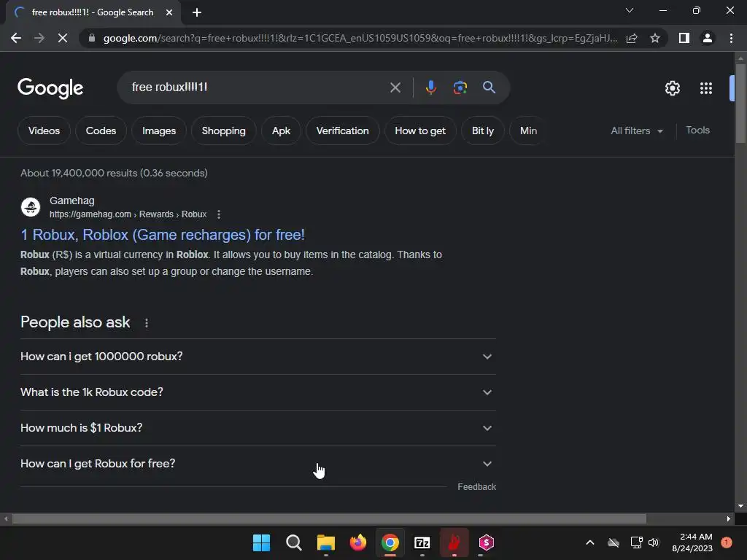Open a new browser tab

pyautogui.click(x=197, y=12)
